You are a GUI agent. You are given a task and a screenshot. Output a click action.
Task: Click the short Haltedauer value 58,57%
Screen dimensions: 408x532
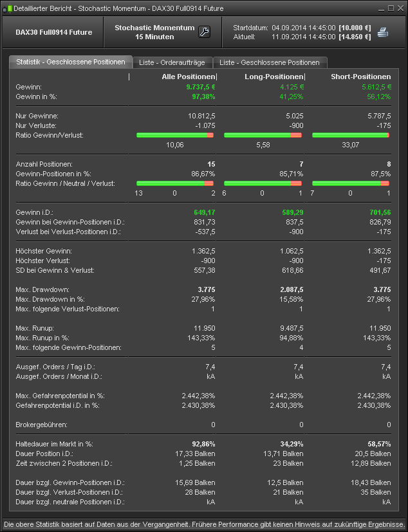point(380,444)
